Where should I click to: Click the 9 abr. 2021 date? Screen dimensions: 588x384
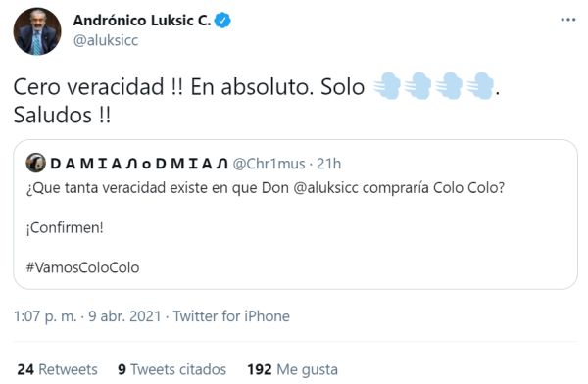coord(124,316)
